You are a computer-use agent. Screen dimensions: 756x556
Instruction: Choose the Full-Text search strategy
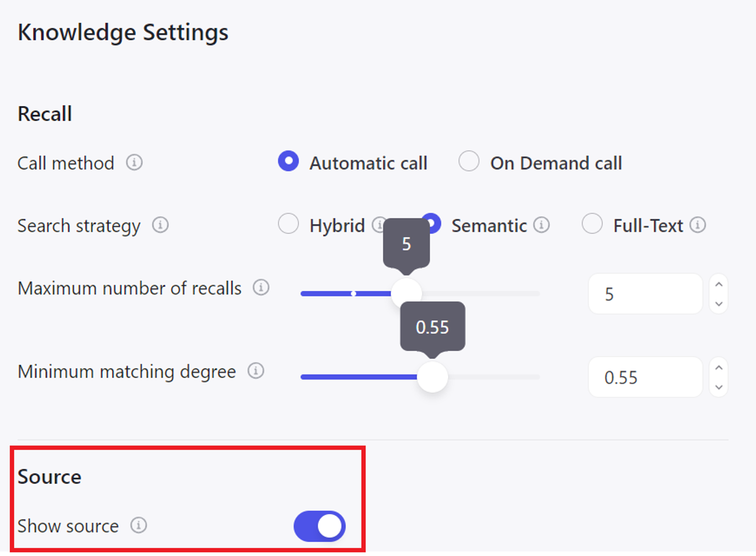click(592, 224)
